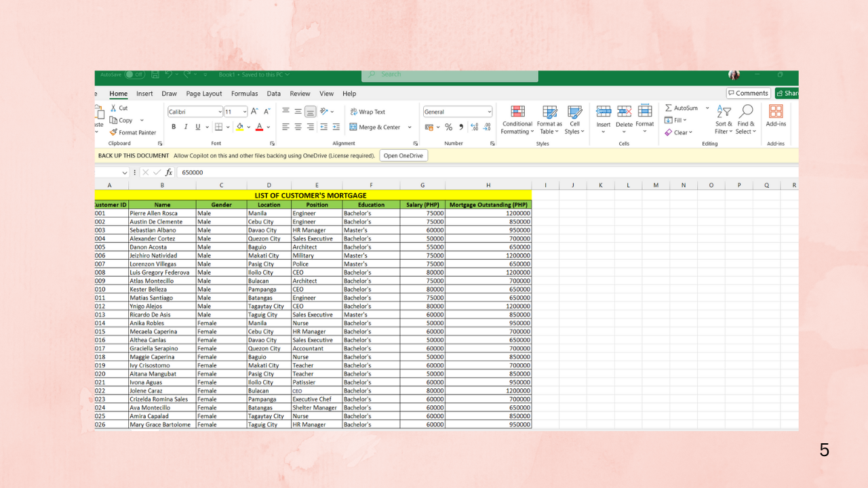This screenshot has width=868, height=488.
Task: Center text horizontally in cells
Action: coord(298,127)
